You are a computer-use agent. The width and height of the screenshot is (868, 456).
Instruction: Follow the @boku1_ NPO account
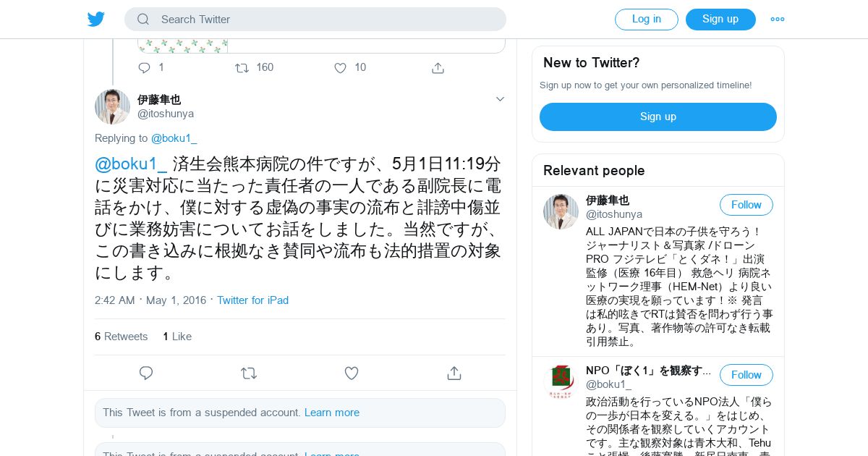[x=746, y=375]
